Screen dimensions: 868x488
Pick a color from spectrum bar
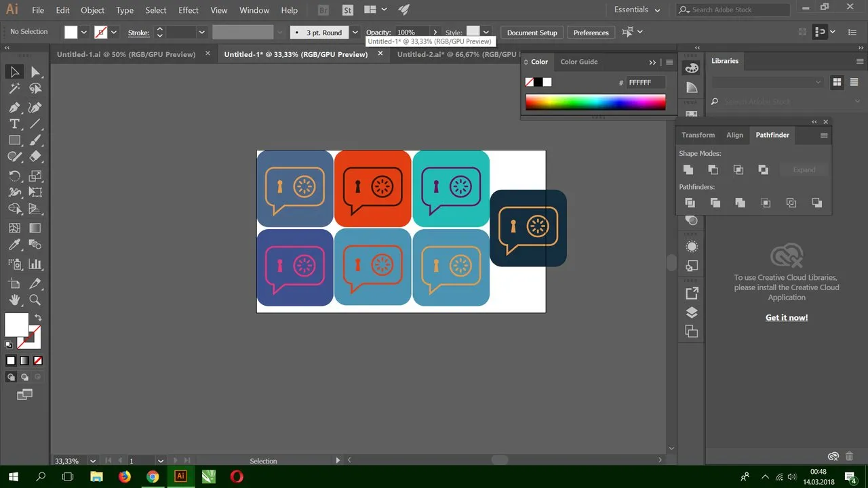pyautogui.click(x=595, y=102)
